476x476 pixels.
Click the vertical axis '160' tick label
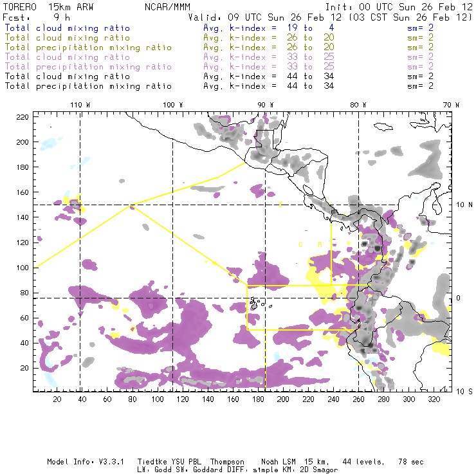[23, 192]
